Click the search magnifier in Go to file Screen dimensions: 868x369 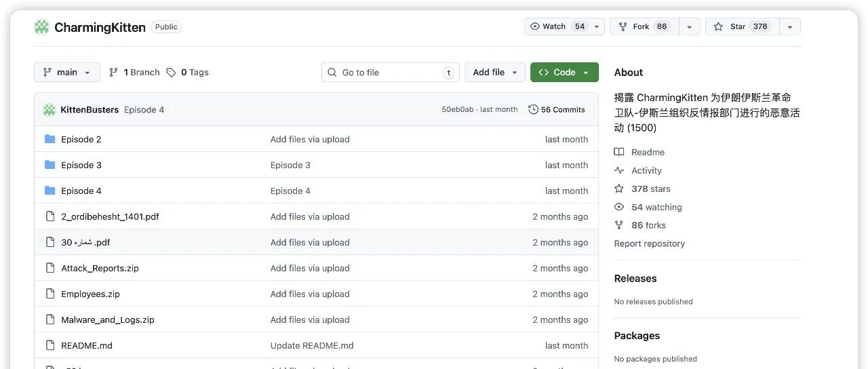tap(332, 73)
